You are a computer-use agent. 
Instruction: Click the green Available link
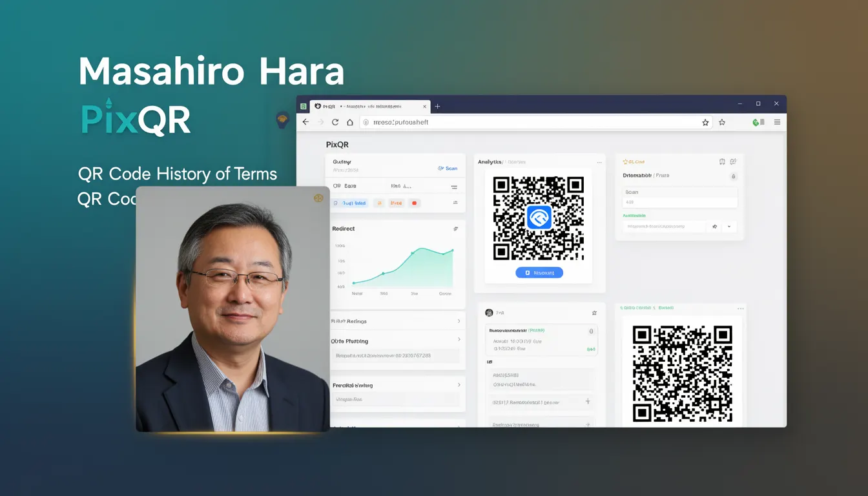[634, 216]
